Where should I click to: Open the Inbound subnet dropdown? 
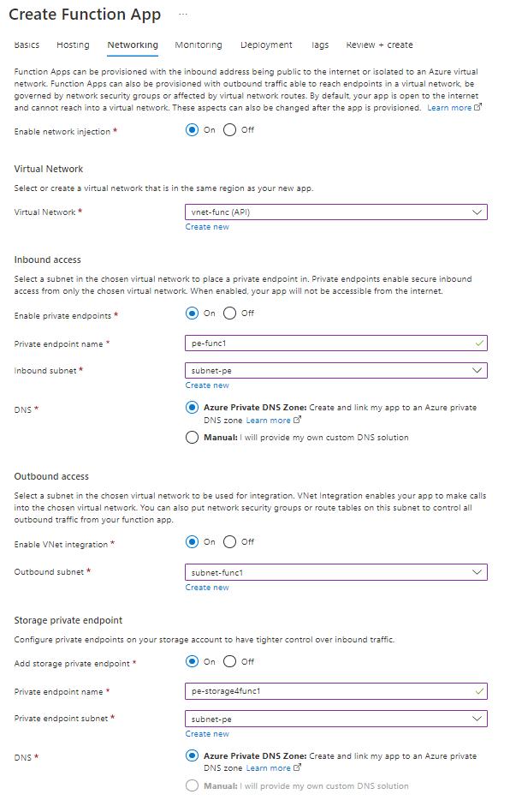coord(335,371)
